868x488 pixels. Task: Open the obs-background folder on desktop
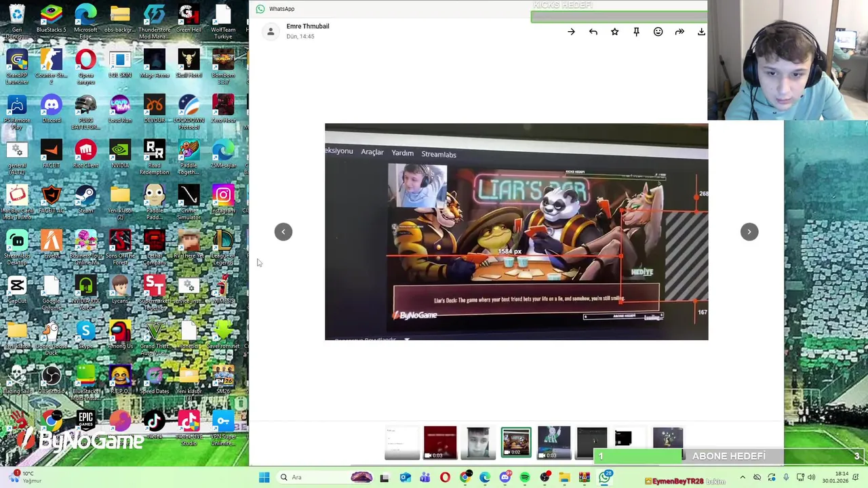[x=120, y=19]
